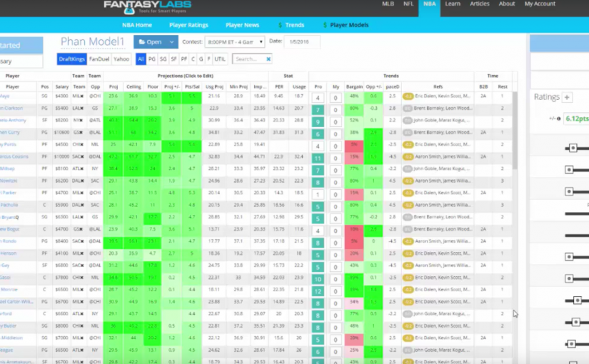Click the info icon next to +/-
The height and width of the screenshot is (364, 589).
pyautogui.click(x=558, y=118)
